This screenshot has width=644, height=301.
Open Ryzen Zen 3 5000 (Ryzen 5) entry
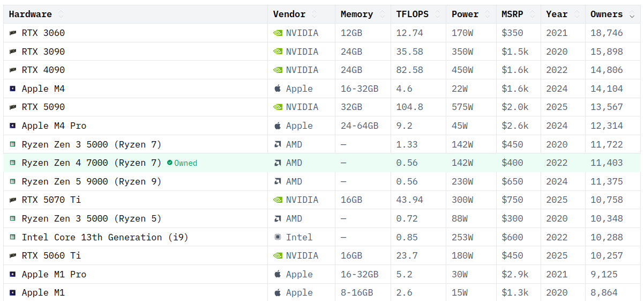tap(92, 219)
